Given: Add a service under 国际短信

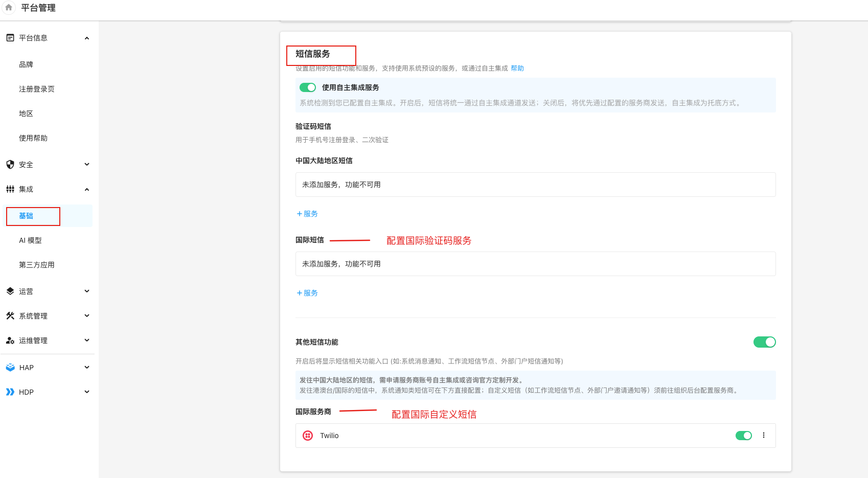Looking at the screenshot, I should pyautogui.click(x=307, y=293).
